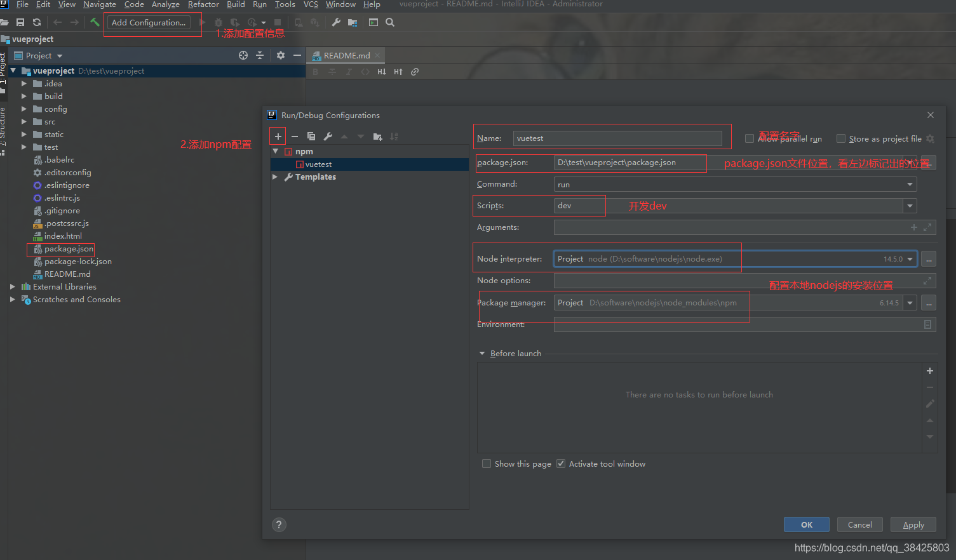Image resolution: width=956 pixels, height=560 pixels.
Task: Open the Tools menu
Action: click(x=285, y=4)
